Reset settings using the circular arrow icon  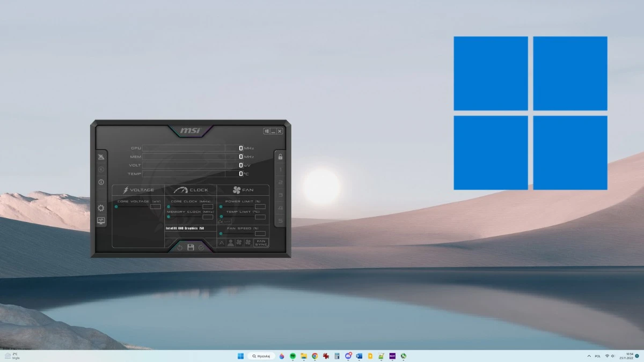tap(179, 247)
